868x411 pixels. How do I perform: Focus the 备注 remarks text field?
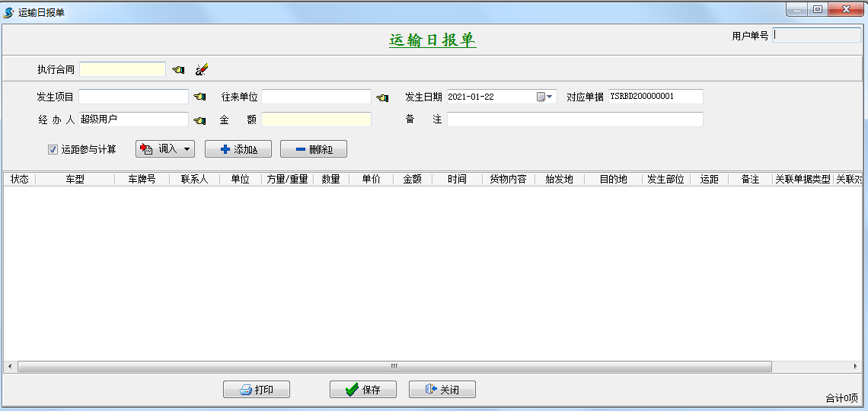coord(574,120)
